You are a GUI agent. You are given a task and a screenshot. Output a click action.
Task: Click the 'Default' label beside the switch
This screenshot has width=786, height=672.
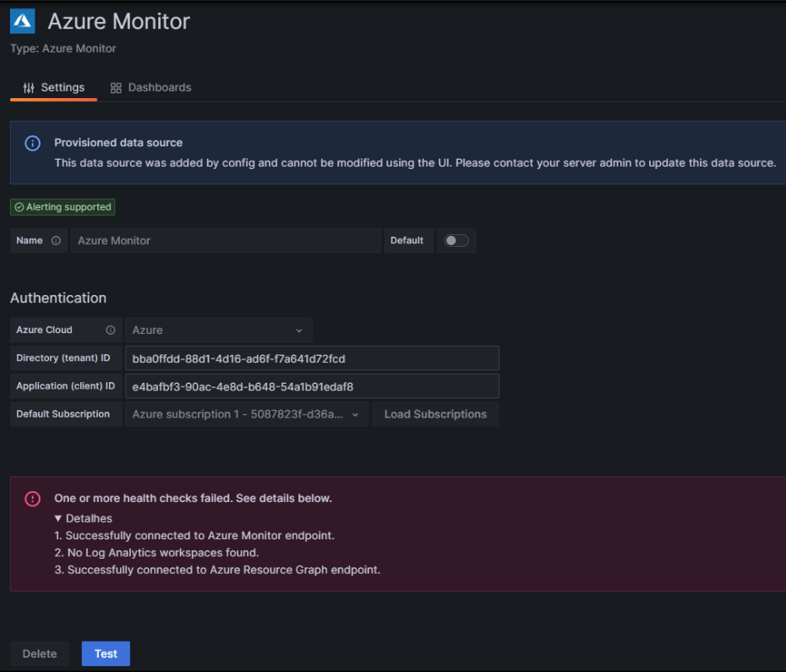(407, 241)
